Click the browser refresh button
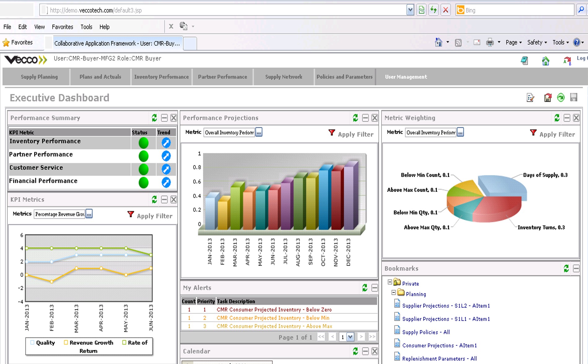 [433, 10]
